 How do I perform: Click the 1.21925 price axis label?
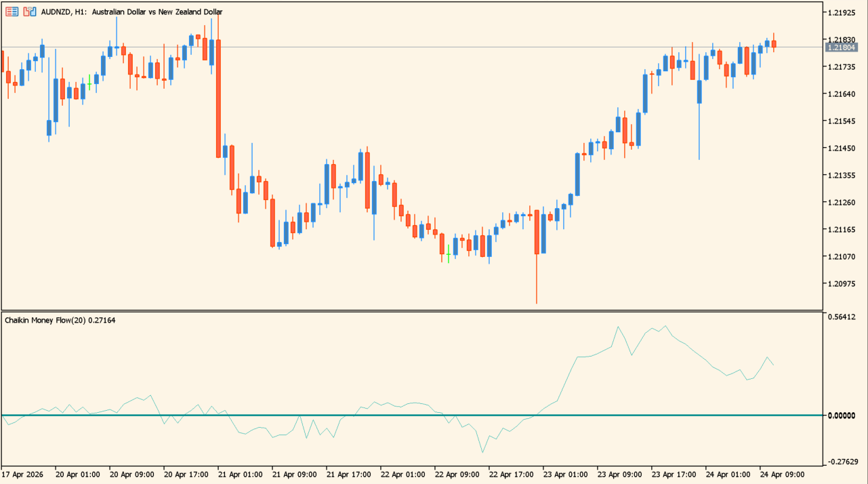tap(842, 13)
